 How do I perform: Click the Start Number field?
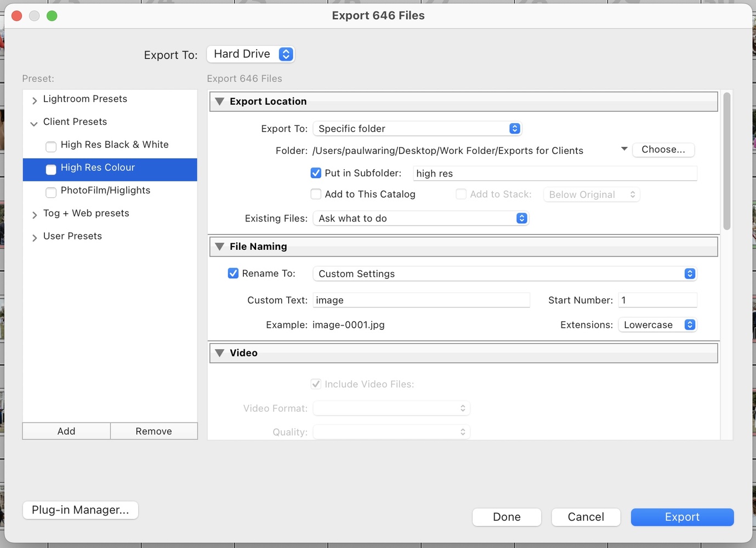657,300
